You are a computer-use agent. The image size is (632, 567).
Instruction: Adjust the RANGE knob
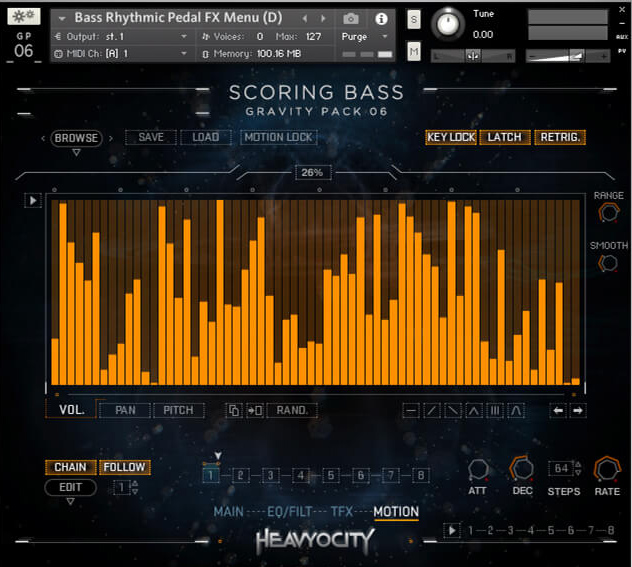tap(608, 212)
